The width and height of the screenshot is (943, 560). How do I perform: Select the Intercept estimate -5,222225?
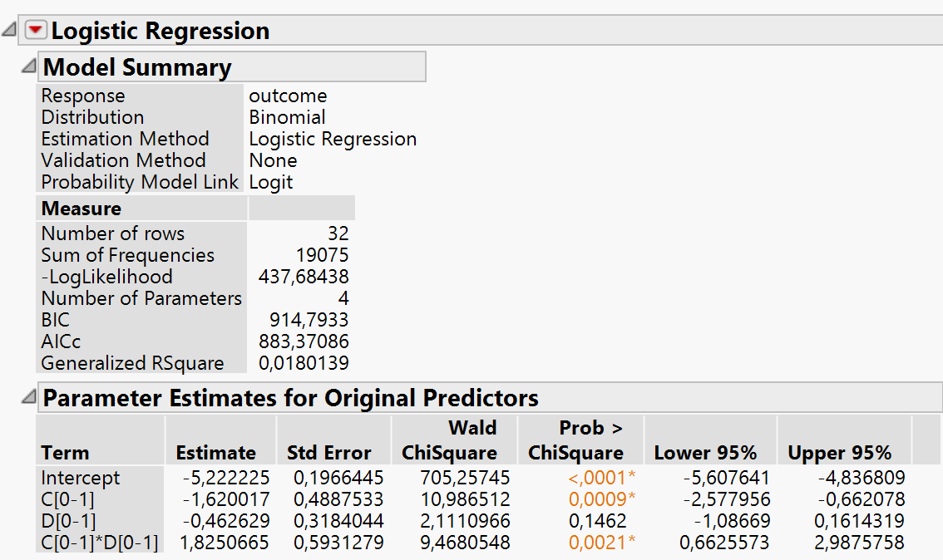click(x=226, y=478)
